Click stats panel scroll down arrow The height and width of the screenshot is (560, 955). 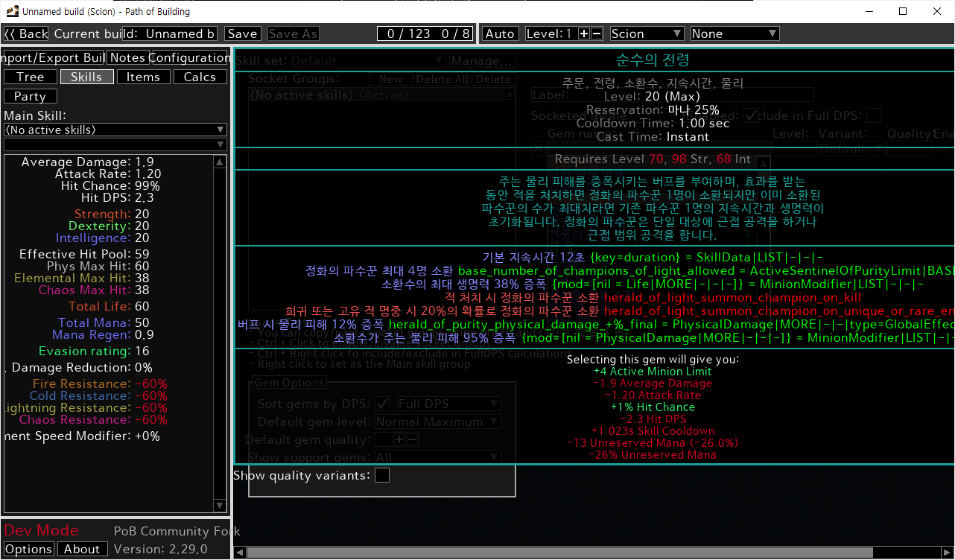[220, 506]
